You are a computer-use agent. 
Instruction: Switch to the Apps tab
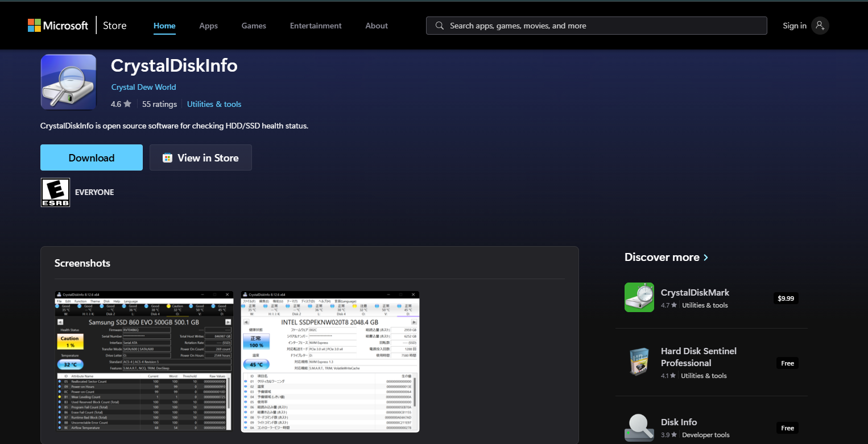point(208,26)
